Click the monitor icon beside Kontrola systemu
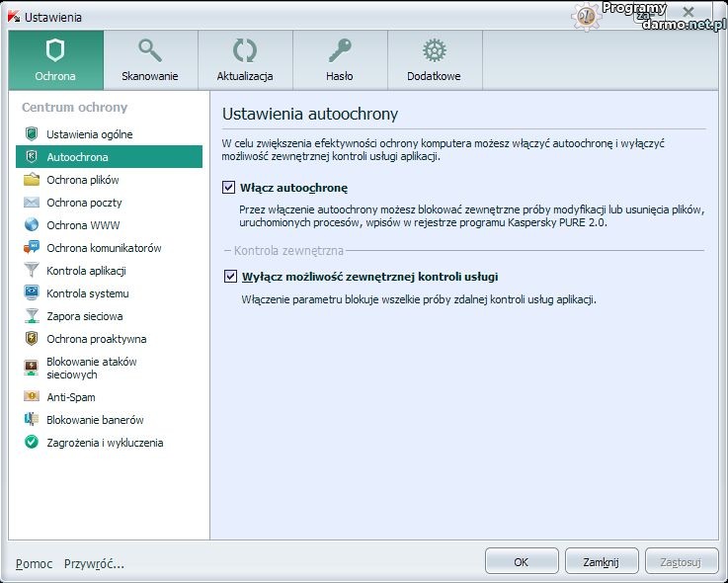The height and width of the screenshot is (583, 728). tap(31, 293)
